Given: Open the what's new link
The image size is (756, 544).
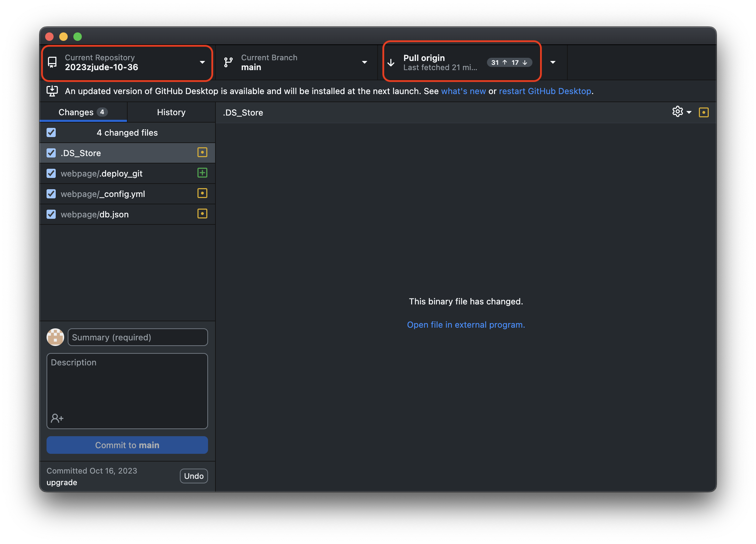Looking at the screenshot, I should coord(463,91).
